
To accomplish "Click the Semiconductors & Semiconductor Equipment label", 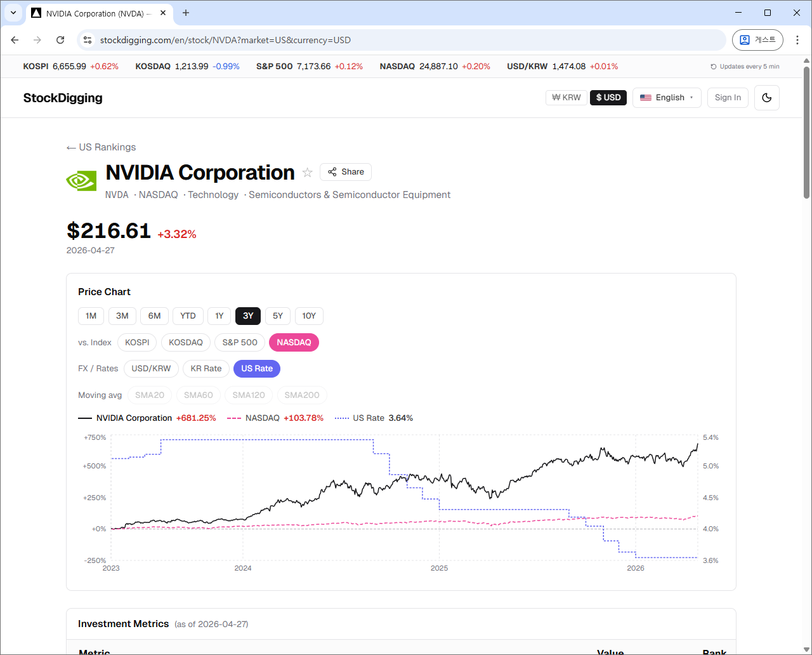I will [350, 195].
